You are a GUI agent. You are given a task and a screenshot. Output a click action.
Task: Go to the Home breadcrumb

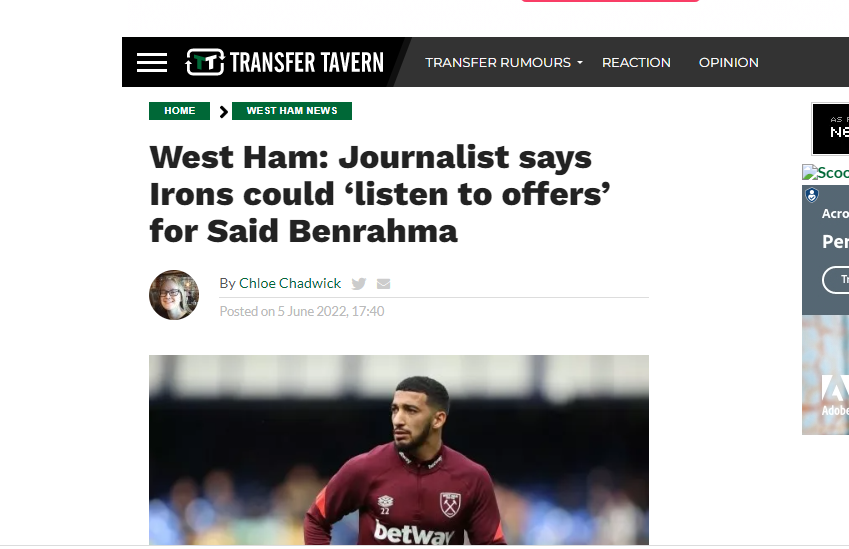tap(180, 111)
